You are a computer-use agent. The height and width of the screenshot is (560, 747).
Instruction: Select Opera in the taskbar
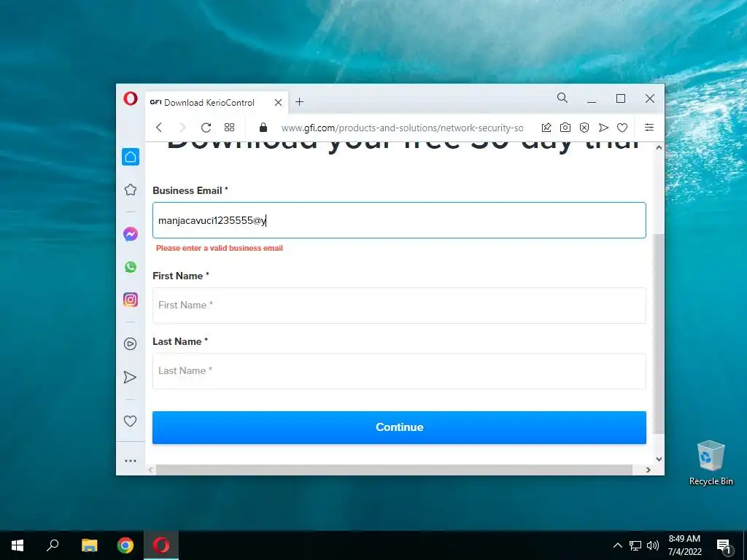point(161,545)
